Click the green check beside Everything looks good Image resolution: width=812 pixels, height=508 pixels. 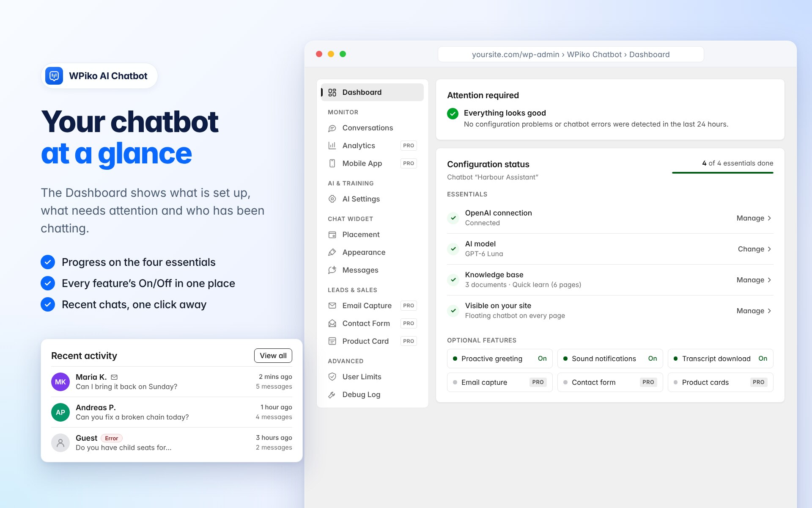(x=453, y=113)
